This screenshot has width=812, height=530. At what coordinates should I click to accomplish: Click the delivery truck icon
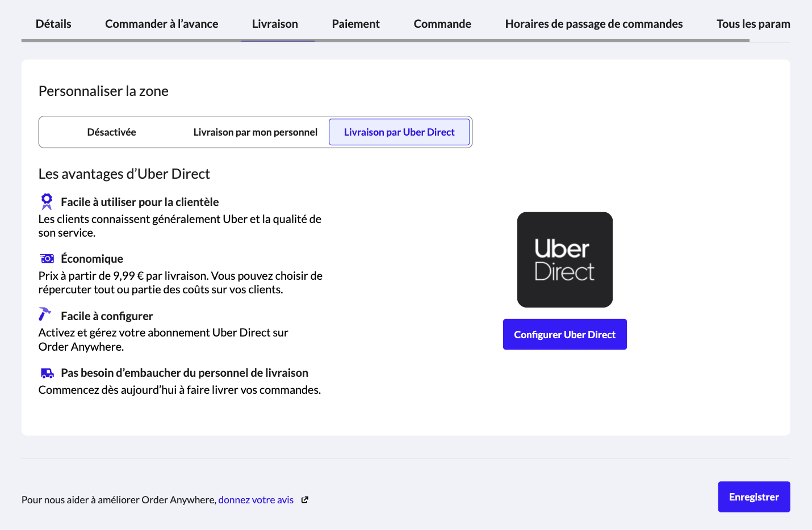tap(47, 373)
